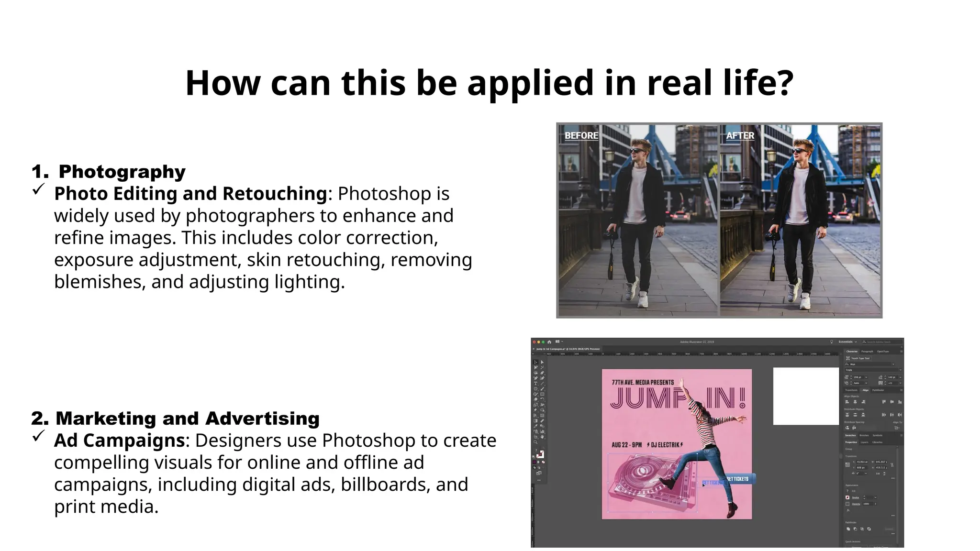The image size is (980, 551).
Task: Click the Search Adobe Stock field
Action: click(879, 342)
